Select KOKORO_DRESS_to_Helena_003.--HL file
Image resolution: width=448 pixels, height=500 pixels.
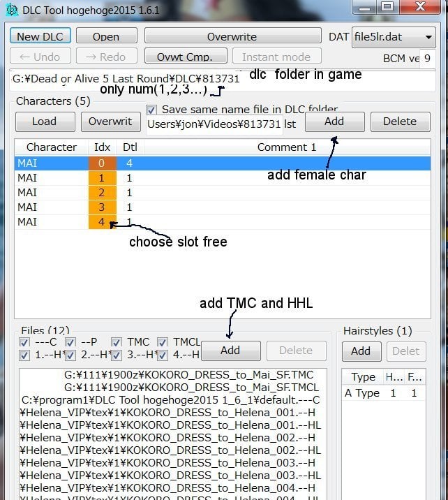click(172, 475)
